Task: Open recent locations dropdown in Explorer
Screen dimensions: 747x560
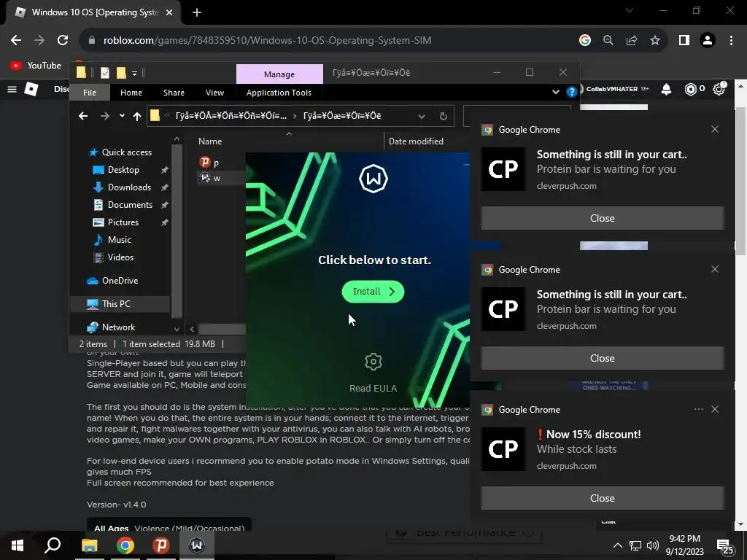Action: pyautogui.click(x=122, y=116)
